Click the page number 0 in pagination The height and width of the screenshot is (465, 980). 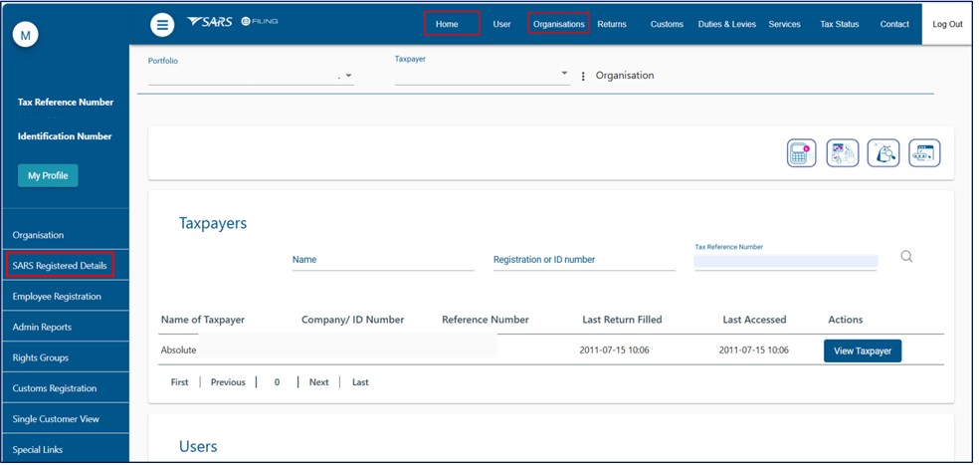277,382
